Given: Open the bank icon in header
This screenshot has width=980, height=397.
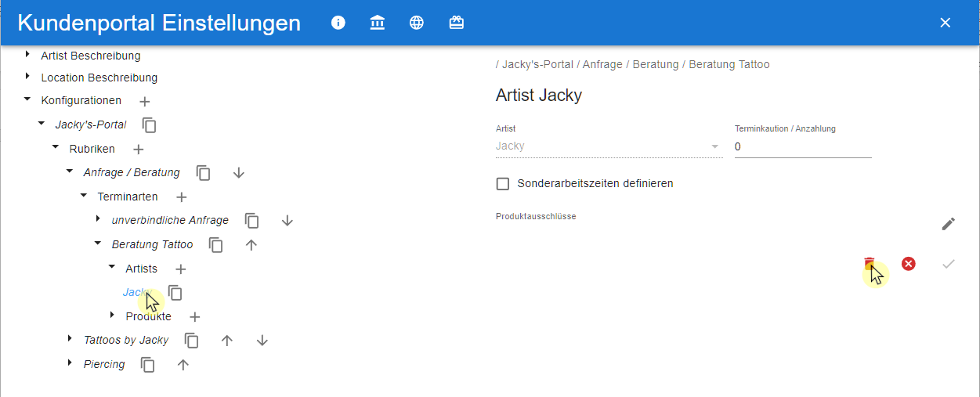Looking at the screenshot, I should [378, 23].
